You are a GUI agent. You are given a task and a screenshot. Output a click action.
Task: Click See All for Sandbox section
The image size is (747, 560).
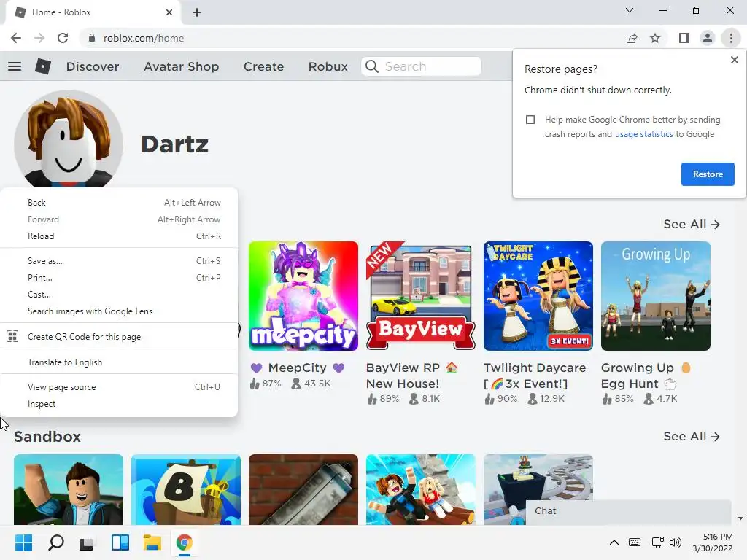tap(692, 436)
